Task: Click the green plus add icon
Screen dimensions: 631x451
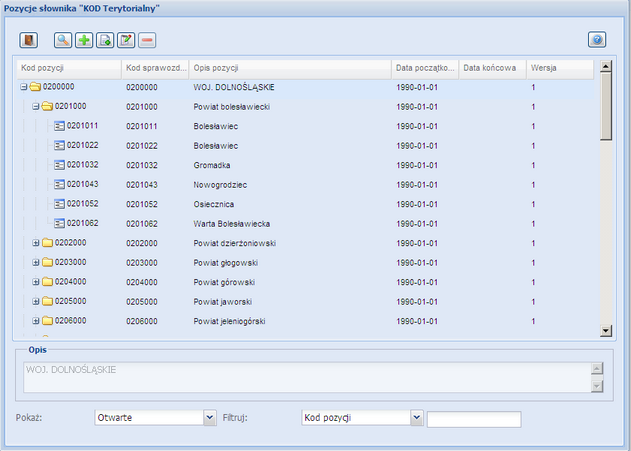Action: pos(84,40)
